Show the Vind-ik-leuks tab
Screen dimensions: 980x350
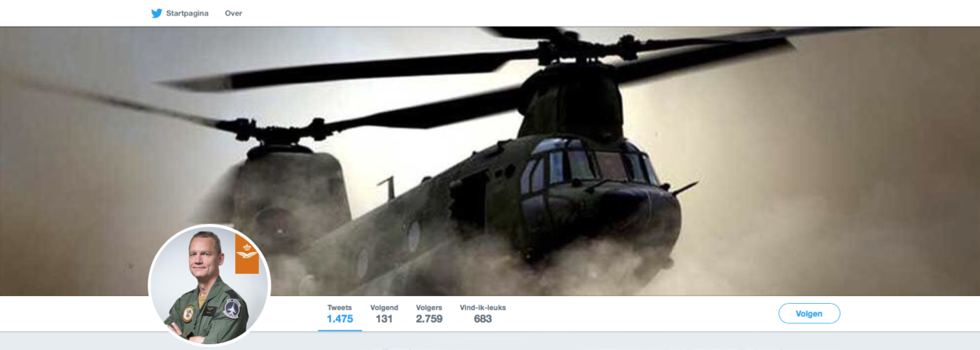coord(483,308)
